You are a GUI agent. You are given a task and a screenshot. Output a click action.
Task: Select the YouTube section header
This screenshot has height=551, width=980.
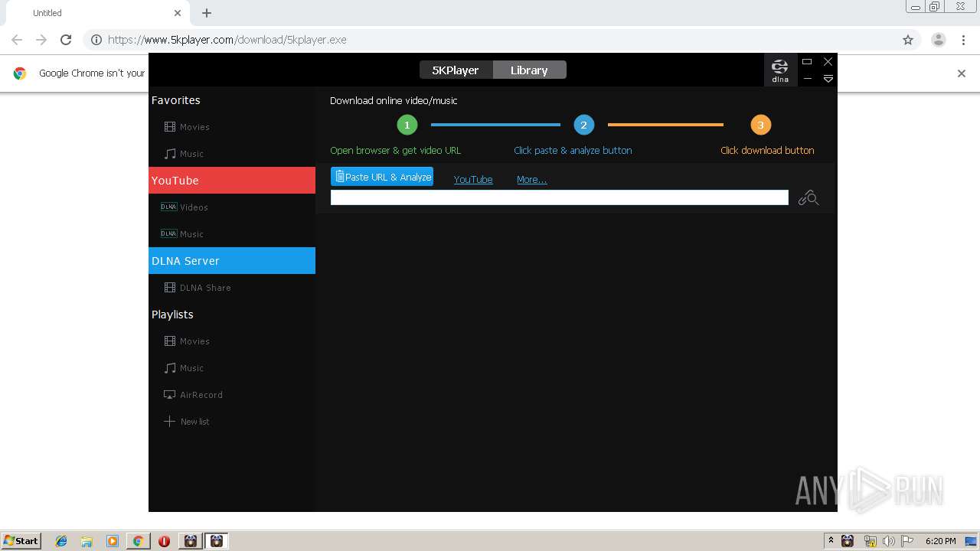click(231, 181)
